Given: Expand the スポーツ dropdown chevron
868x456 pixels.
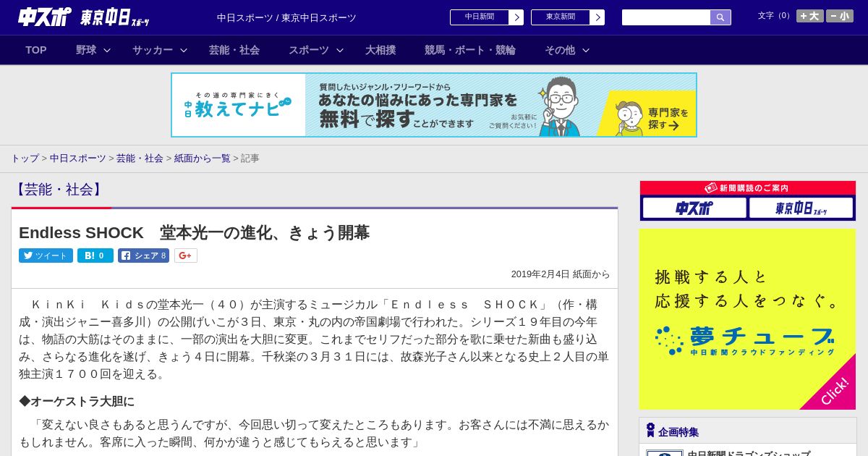Looking at the screenshot, I should click(x=340, y=50).
